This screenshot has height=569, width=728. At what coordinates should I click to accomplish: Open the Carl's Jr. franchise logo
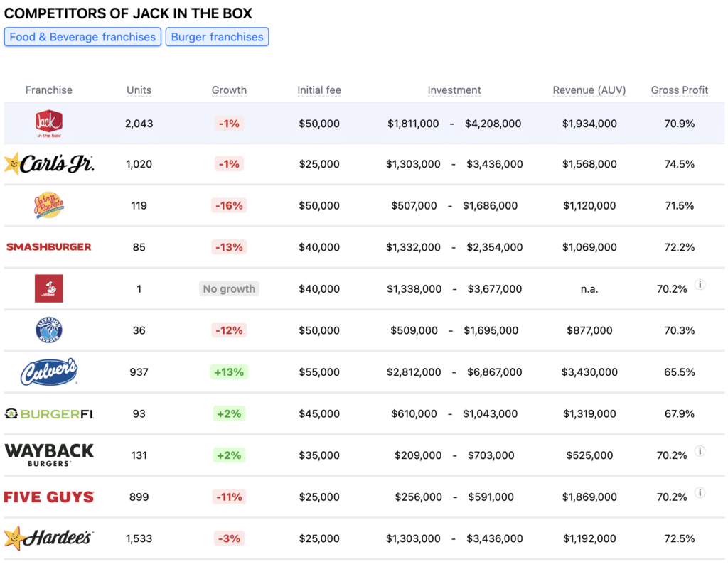(x=49, y=163)
